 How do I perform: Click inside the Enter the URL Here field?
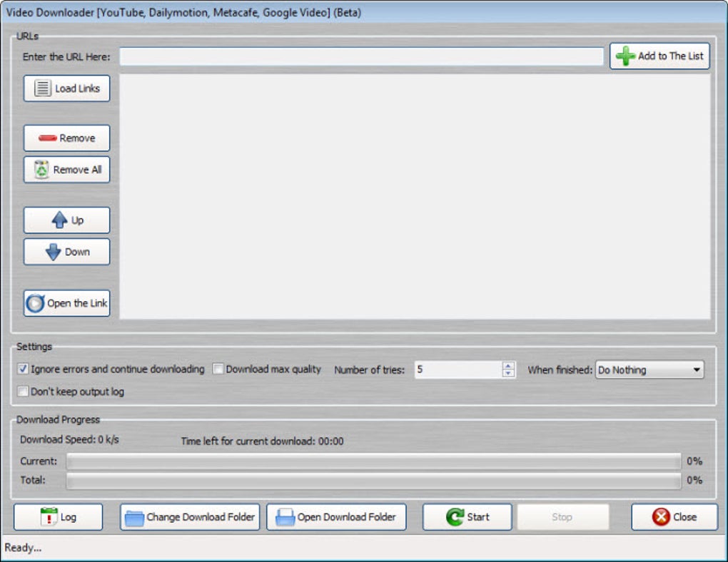tap(357, 56)
